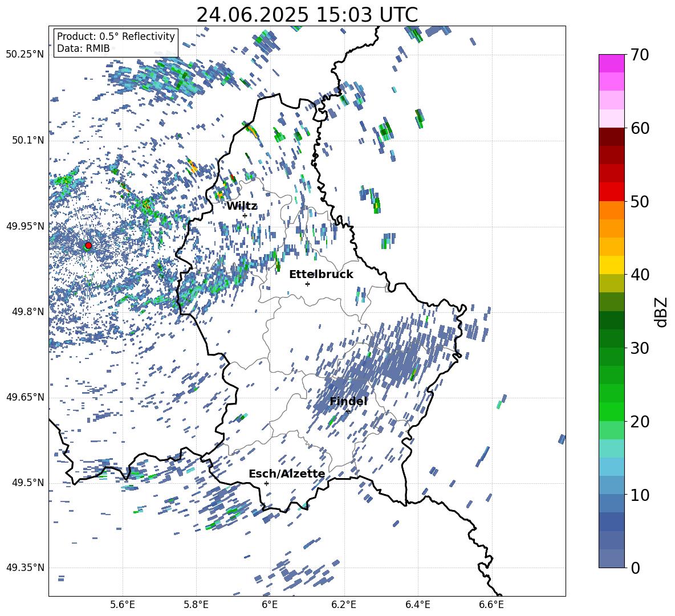This screenshot has height=616, width=675.
Task: Click the colorbar 0 tick label
Action: coord(635,568)
